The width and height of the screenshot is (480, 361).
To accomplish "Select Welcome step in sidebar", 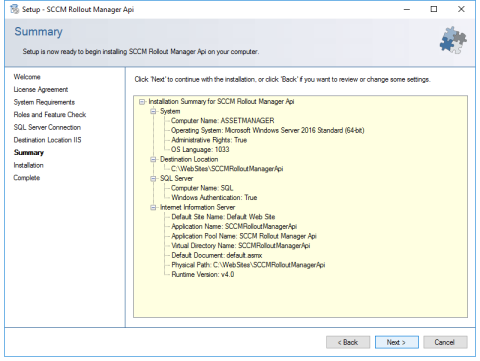I will (x=27, y=77).
